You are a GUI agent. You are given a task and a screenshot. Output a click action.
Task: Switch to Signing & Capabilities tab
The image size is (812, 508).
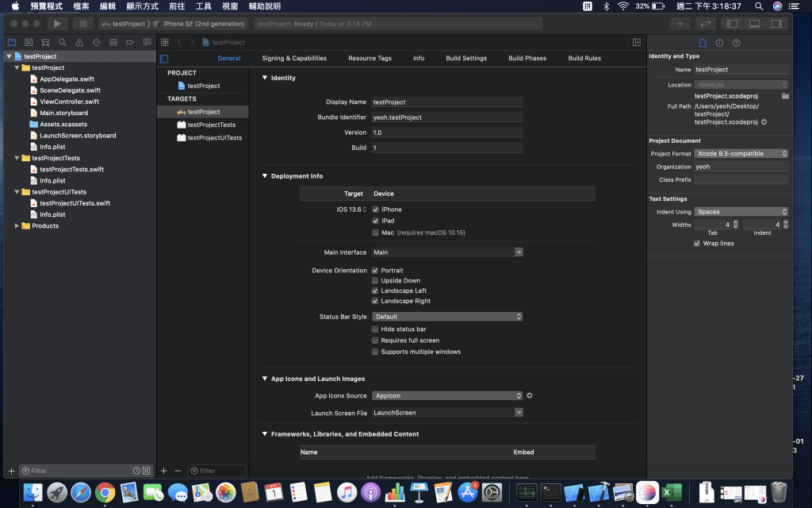(294, 58)
